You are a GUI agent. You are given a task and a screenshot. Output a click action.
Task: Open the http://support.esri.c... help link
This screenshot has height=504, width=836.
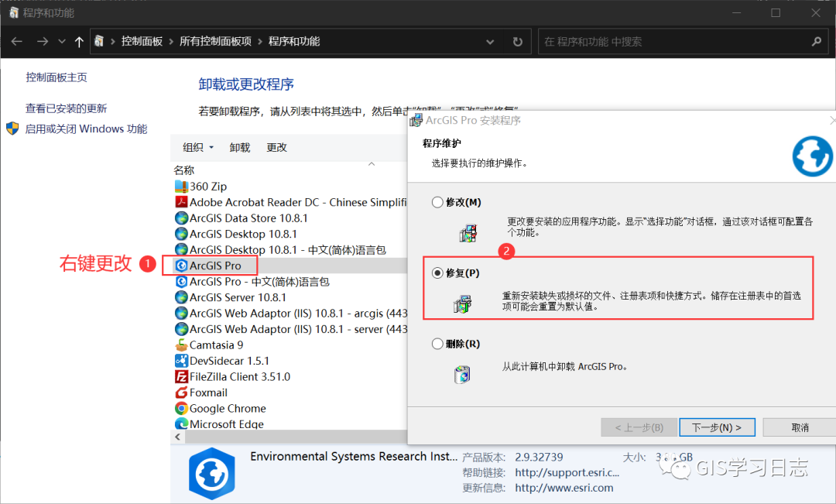[x=567, y=472]
